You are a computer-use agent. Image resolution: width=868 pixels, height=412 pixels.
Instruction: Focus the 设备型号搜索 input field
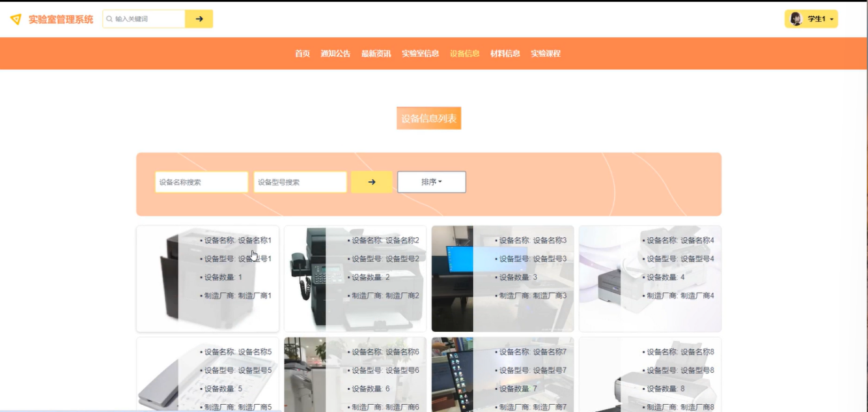coord(300,182)
